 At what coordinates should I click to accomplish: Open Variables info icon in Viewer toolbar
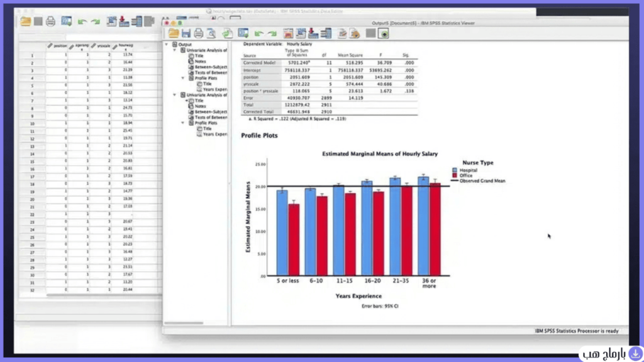click(326, 34)
